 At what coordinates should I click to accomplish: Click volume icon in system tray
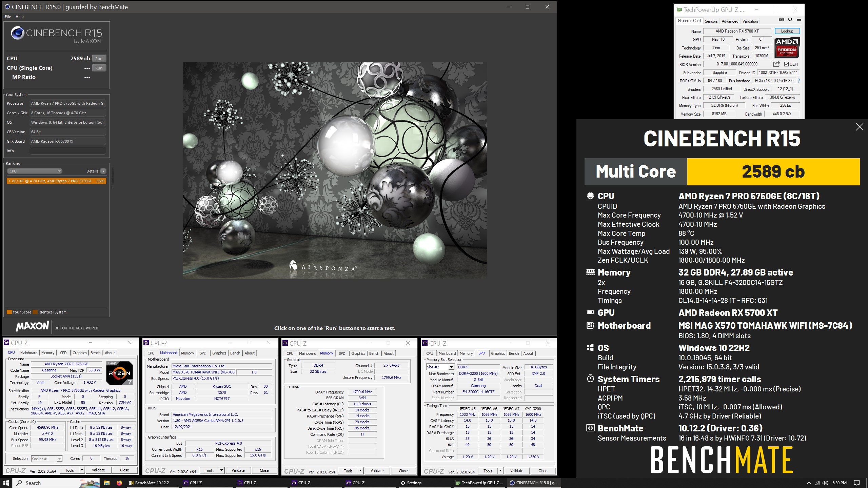point(825,483)
